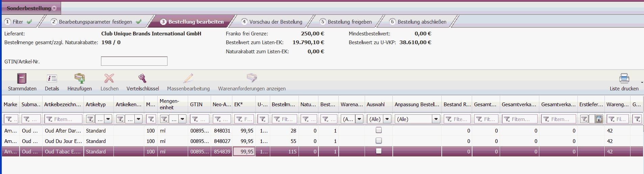The height and width of the screenshot is (174, 644).
Task: Select the Oud Du Jour E... article cell
Action: 63,141
